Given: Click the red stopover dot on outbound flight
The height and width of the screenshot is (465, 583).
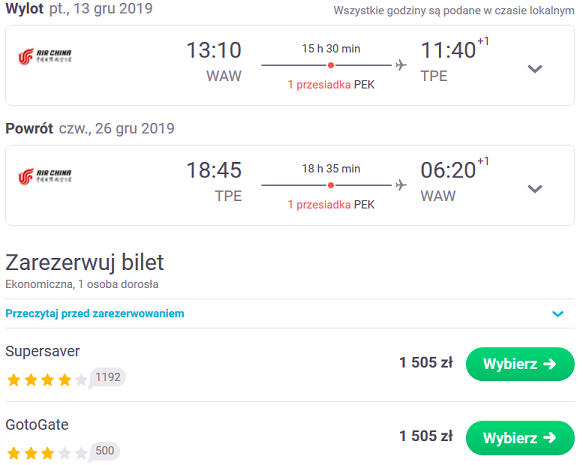Looking at the screenshot, I should tap(331, 65).
